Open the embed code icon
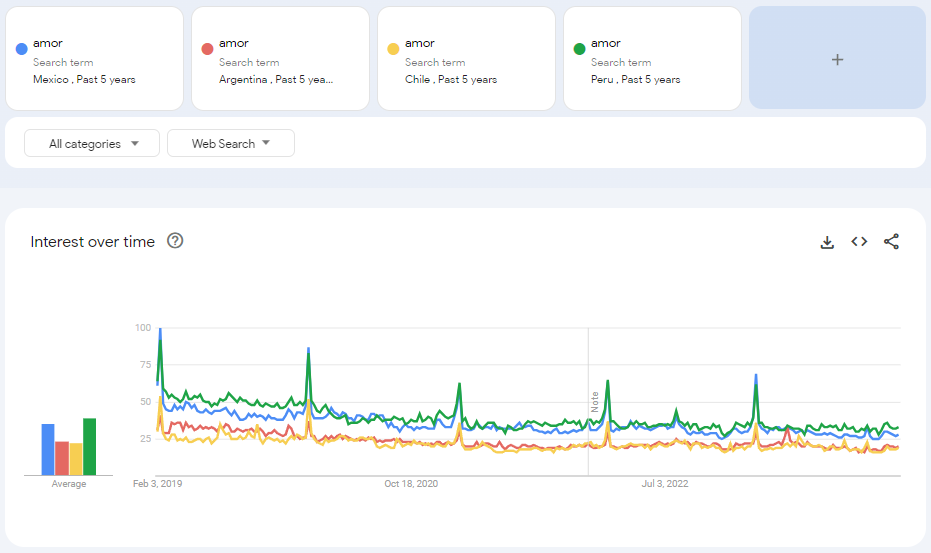The image size is (931, 553). point(859,241)
